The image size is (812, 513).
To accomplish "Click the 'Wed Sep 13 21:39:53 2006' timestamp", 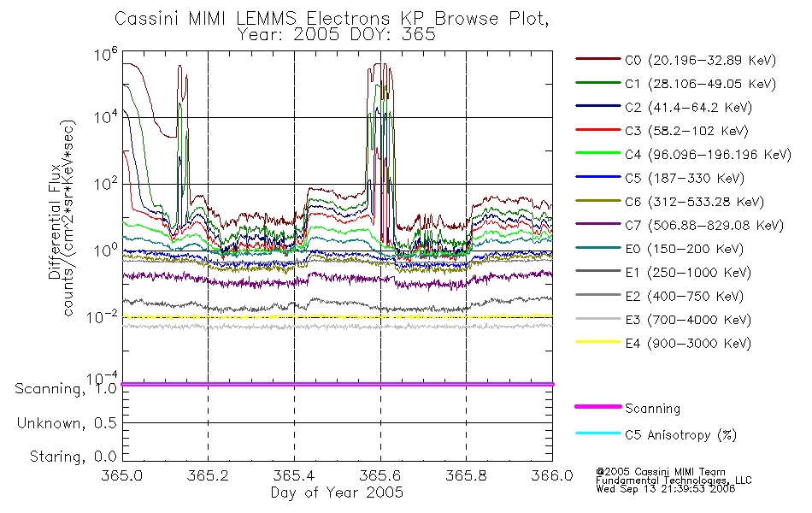I will pos(666,489).
